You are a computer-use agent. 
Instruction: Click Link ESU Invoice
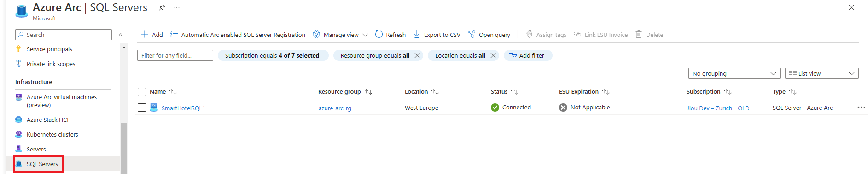[600, 35]
